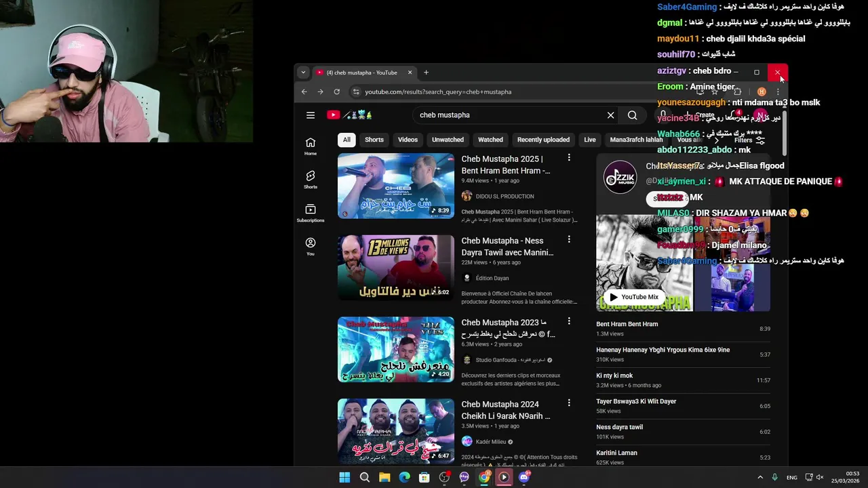
Task: Select the Shorts filter chip
Action: coord(374,140)
